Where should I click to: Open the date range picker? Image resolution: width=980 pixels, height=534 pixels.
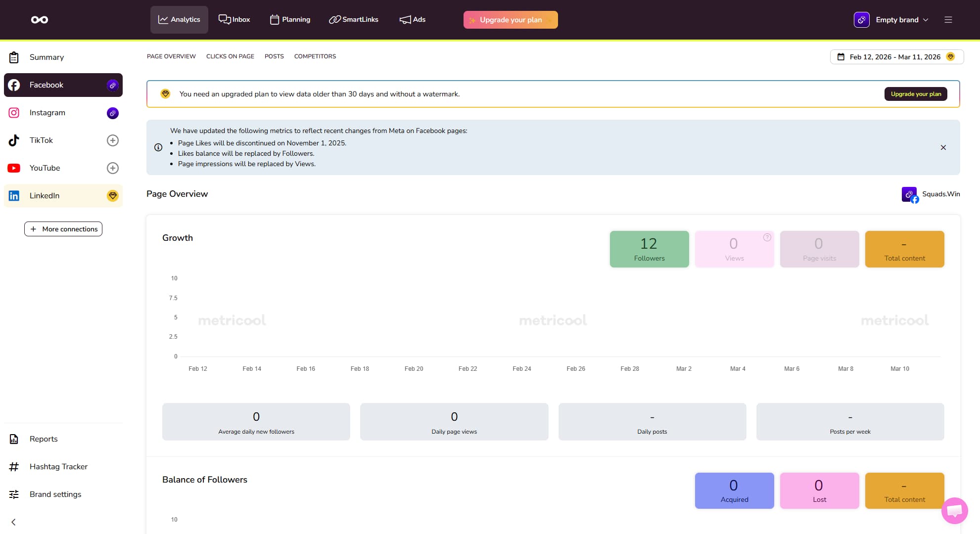point(896,56)
